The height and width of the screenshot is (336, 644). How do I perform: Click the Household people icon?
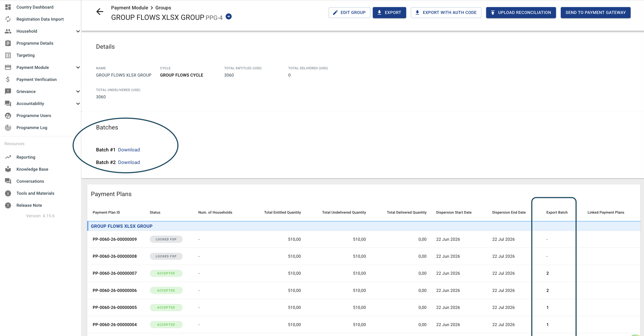(x=8, y=31)
